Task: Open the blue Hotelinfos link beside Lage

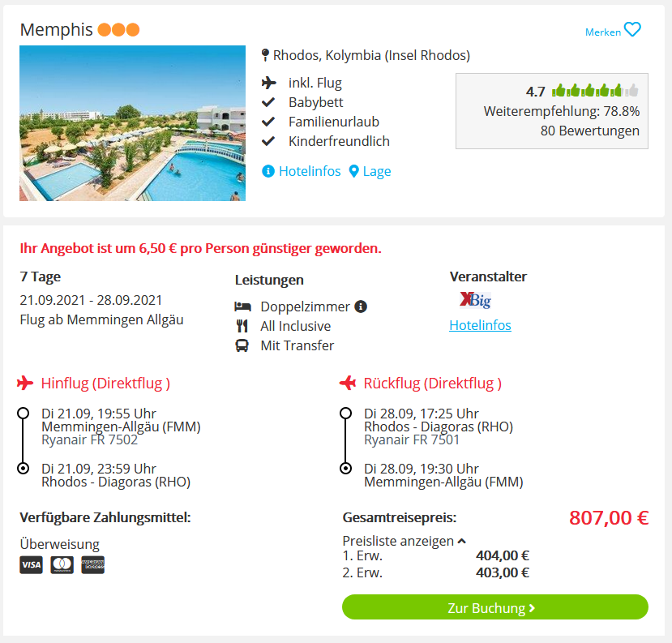Action: click(x=310, y=171)
